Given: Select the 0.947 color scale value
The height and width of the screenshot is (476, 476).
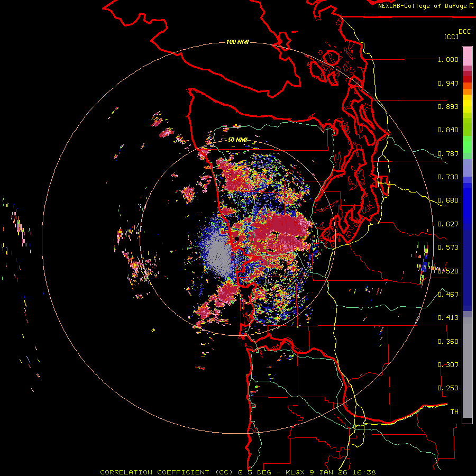Looking at the screenshot, I should click(x=448, y=83).
